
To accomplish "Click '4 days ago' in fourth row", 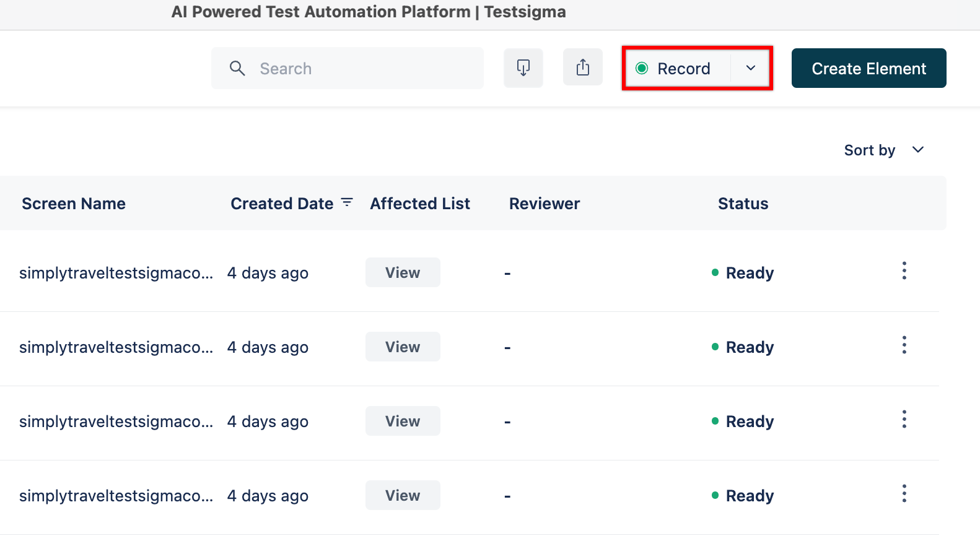I will point(268,496).
